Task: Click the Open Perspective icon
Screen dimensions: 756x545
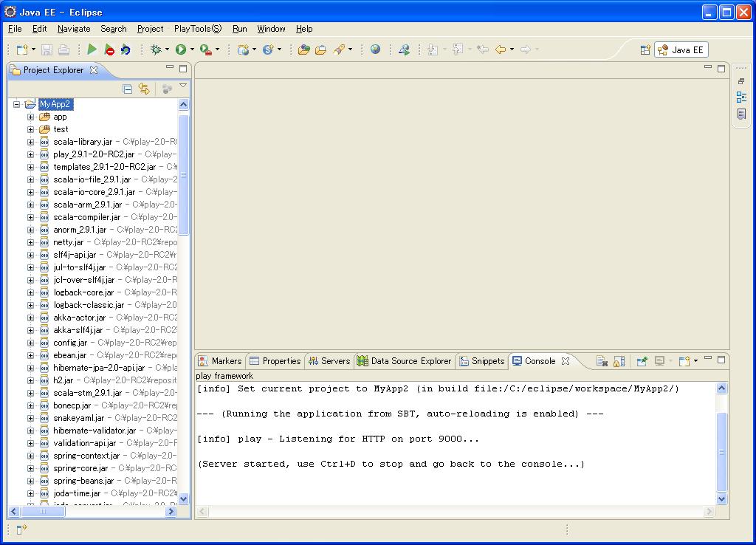Action: click(645, 49)
